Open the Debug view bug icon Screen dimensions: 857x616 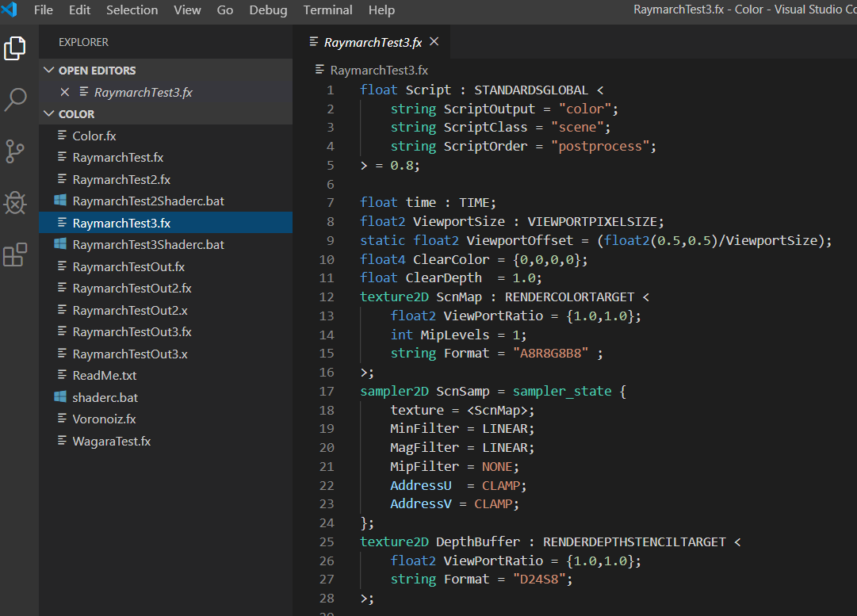tap(15, 203)
